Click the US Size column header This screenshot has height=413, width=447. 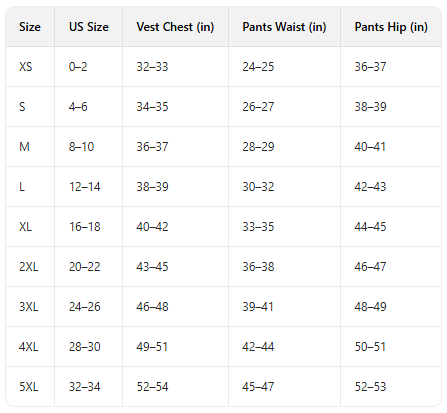click(89, 27)
